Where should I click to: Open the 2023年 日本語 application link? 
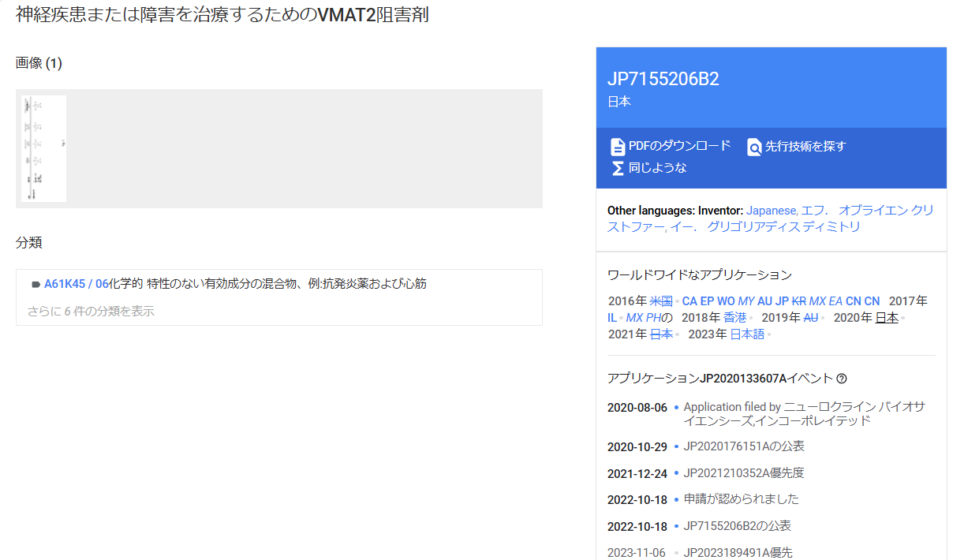click(x=747, y=334)
